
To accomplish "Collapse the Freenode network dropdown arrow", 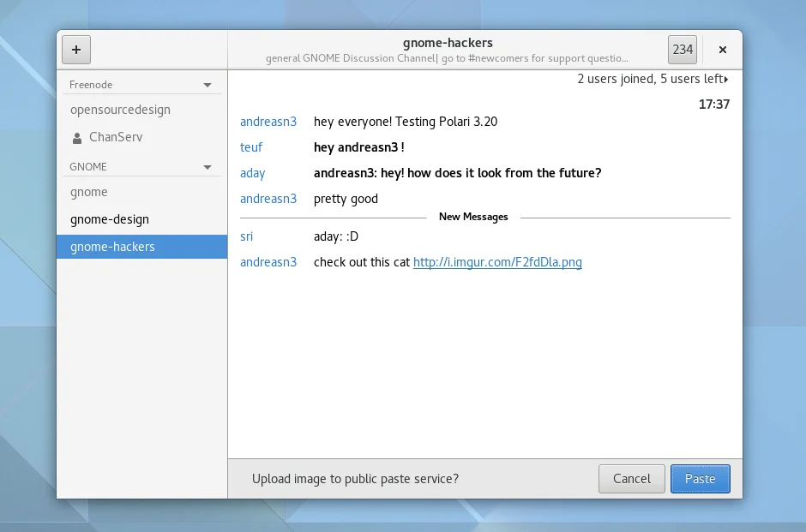I will tap(207, 85).
